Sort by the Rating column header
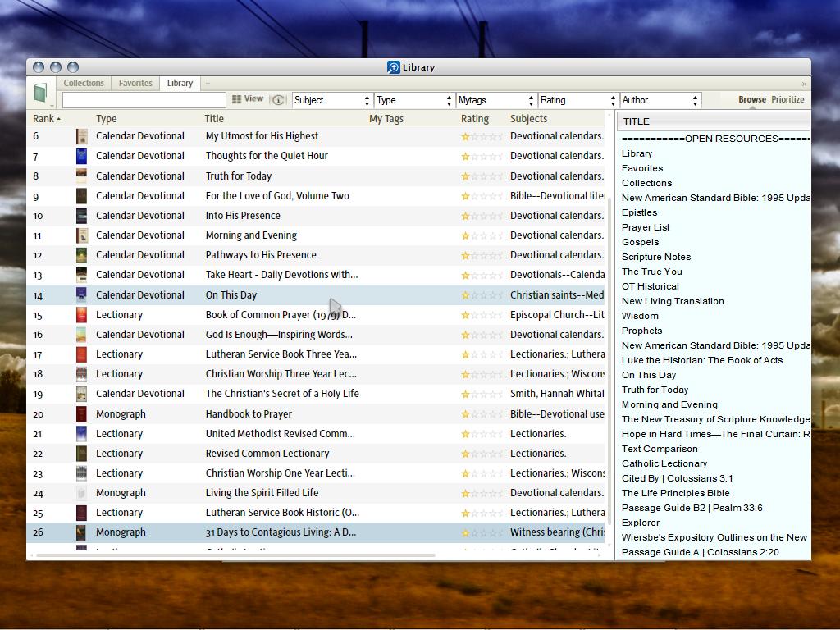840x630 pixels. pos(475,118)
